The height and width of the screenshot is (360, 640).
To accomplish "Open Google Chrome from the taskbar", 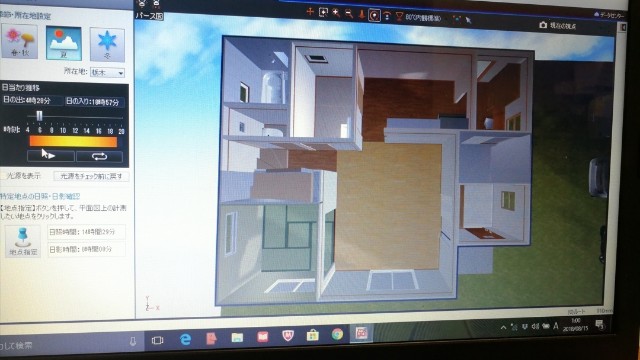I will click(337, 334).
